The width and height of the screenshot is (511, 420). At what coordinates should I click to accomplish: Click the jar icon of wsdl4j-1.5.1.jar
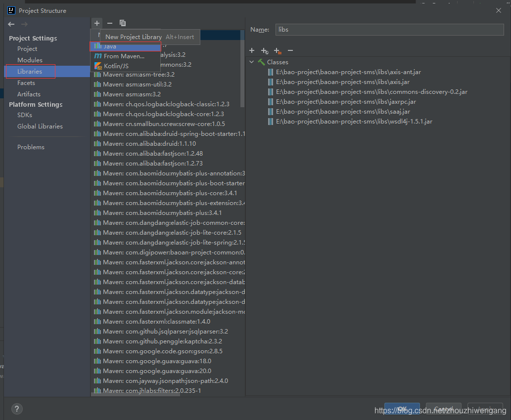(271, 122)
